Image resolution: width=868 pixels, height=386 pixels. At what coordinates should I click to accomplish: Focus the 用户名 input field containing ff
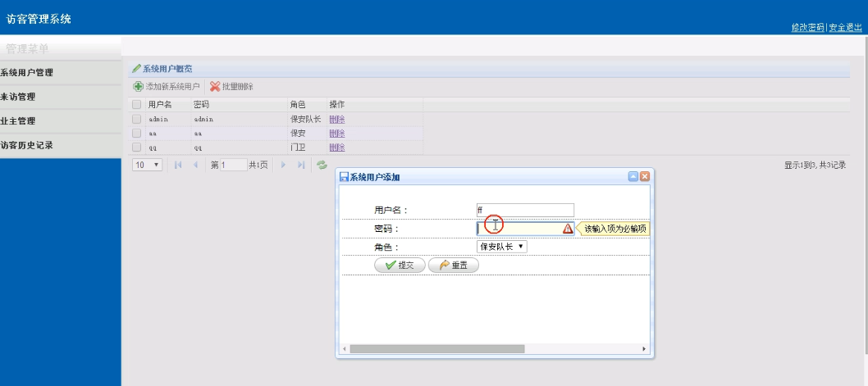[525, 210]
